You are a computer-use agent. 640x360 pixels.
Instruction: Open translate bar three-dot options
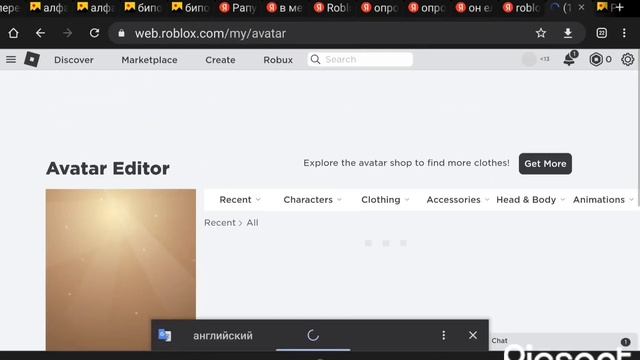pos(444,335)
